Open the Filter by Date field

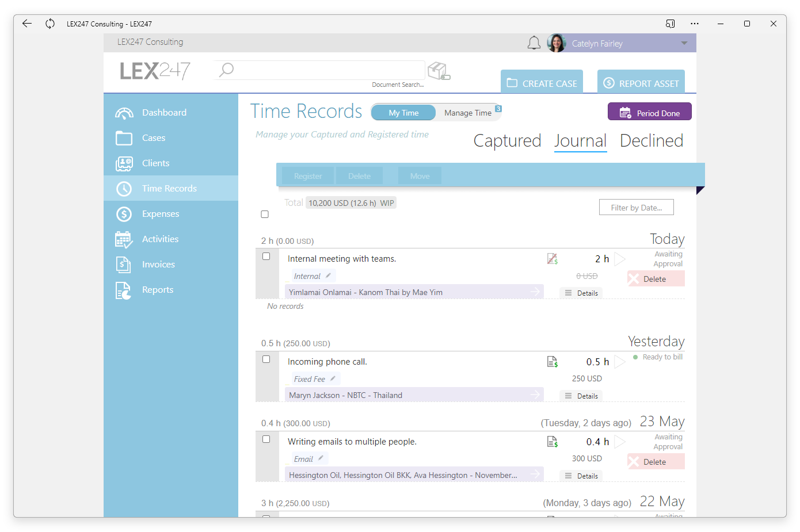(x=637, y=208)
